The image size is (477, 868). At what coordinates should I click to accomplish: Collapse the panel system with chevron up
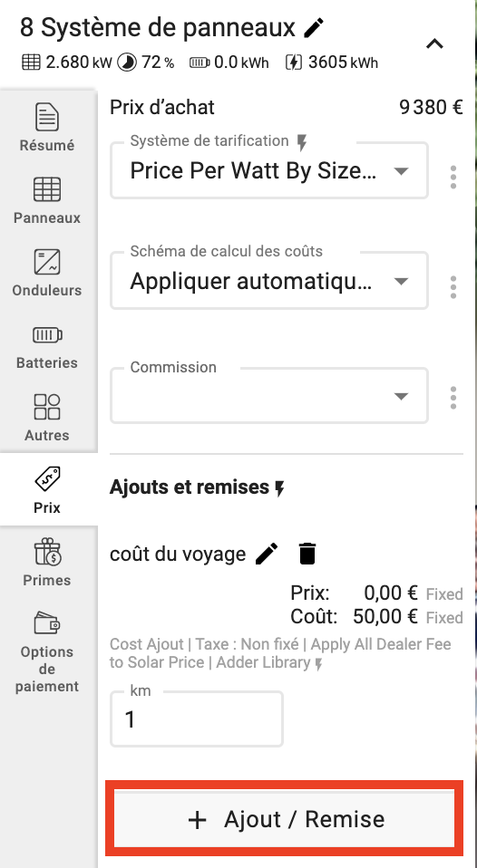click(x=435, y=43)
